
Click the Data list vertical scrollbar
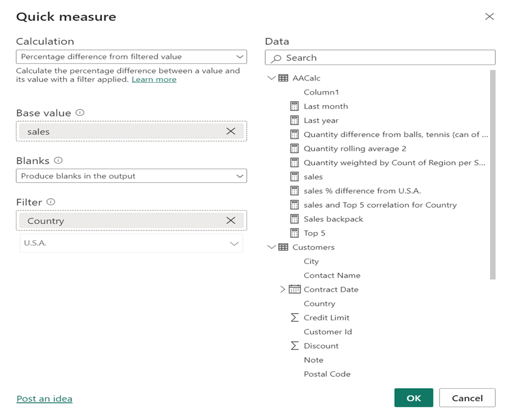pos(493,174)
